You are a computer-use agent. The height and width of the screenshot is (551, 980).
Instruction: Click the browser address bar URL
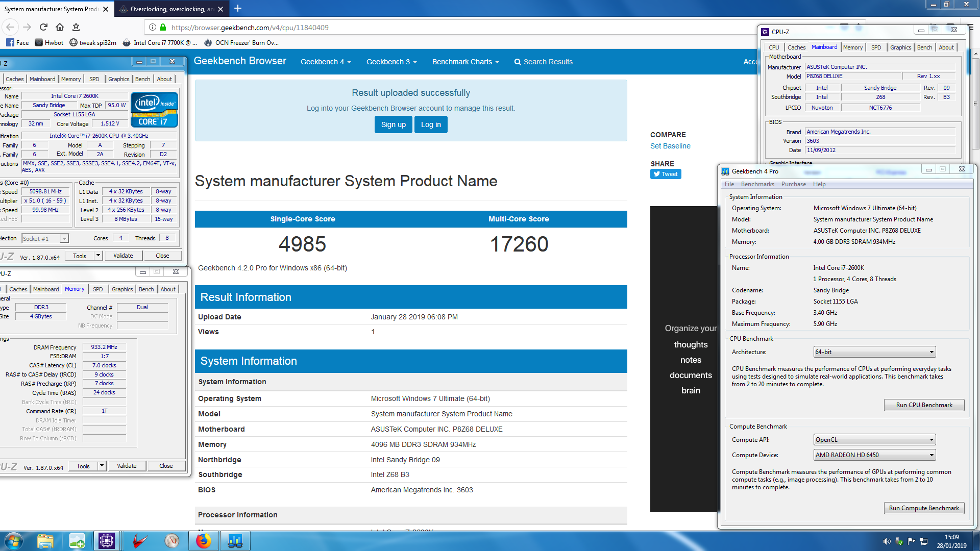[x=250, y=28]
